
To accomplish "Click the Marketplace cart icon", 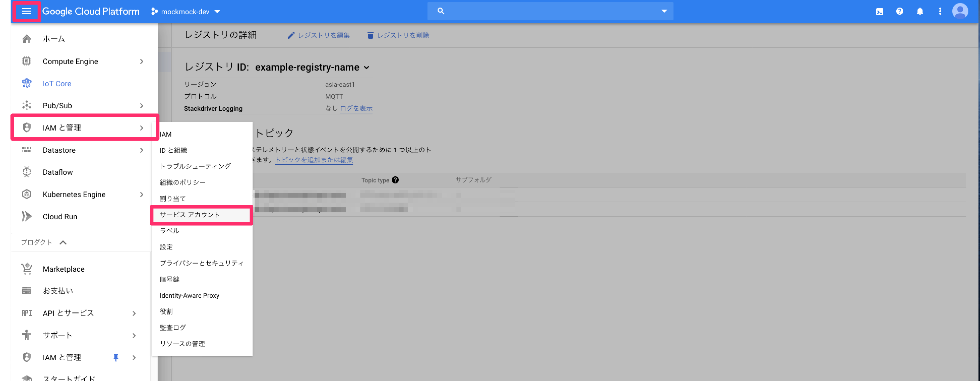I will pos(27,269).
